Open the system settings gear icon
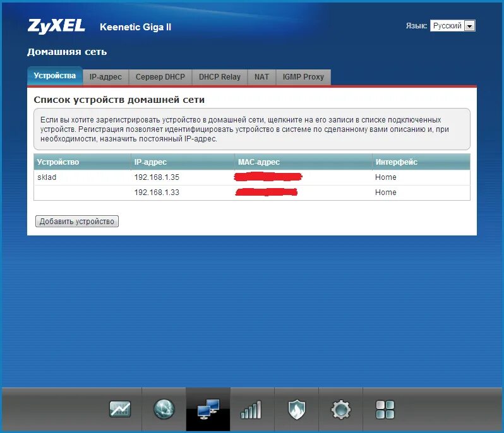The image size is (504, 433). coord(340,409)
